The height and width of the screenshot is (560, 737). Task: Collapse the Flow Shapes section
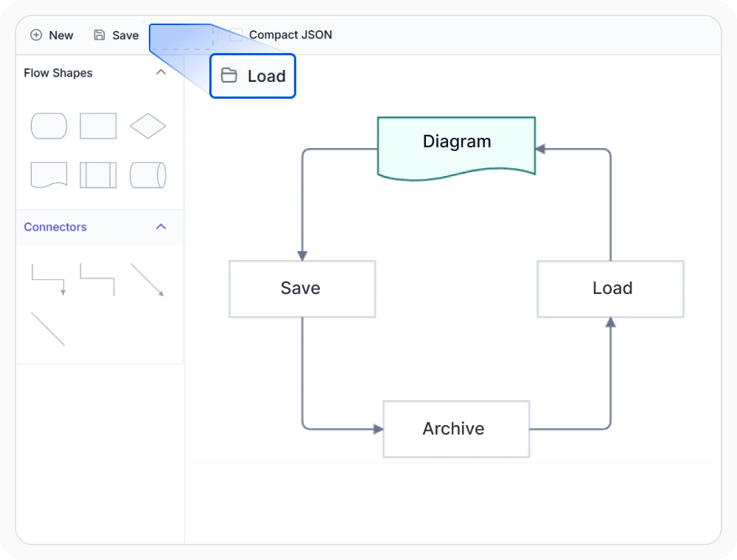click(x=161, y=72)
